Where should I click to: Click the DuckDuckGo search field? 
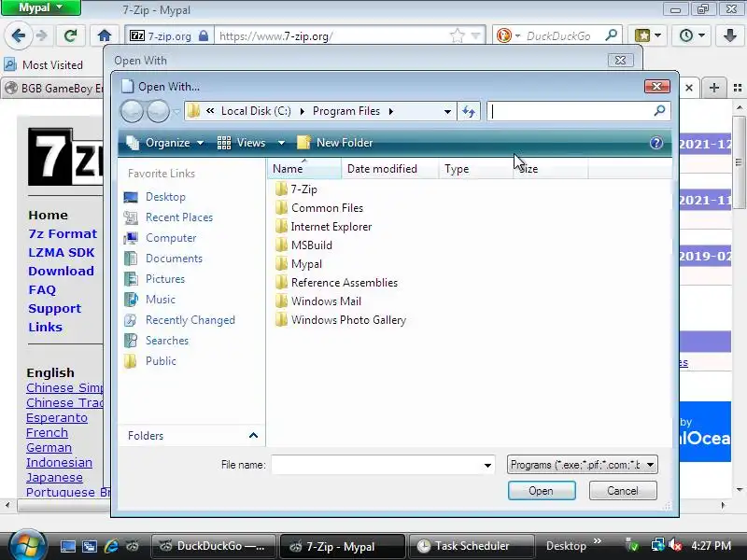click(x=558, y=36)
